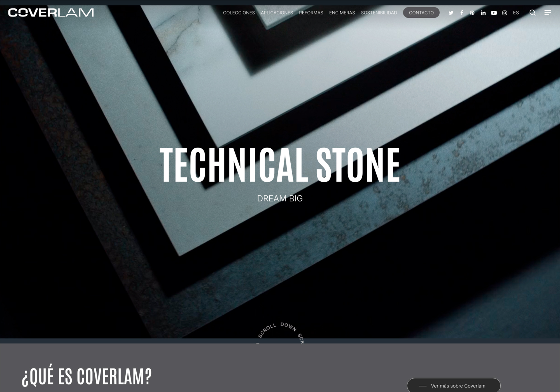Open the Colecciones menu
Screen dimensions: 560x392
[x=239, y=13]
